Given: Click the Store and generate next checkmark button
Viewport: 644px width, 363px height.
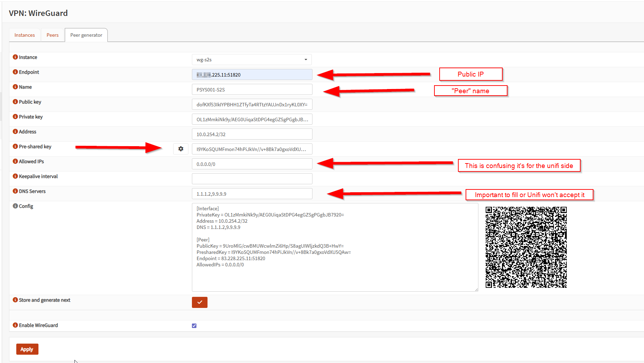Looking at the screenshot, I should pos(200,302).
